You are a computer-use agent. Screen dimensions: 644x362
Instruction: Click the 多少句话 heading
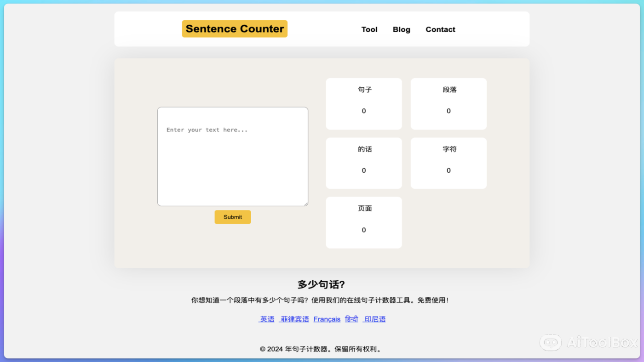tap(322, 284)
